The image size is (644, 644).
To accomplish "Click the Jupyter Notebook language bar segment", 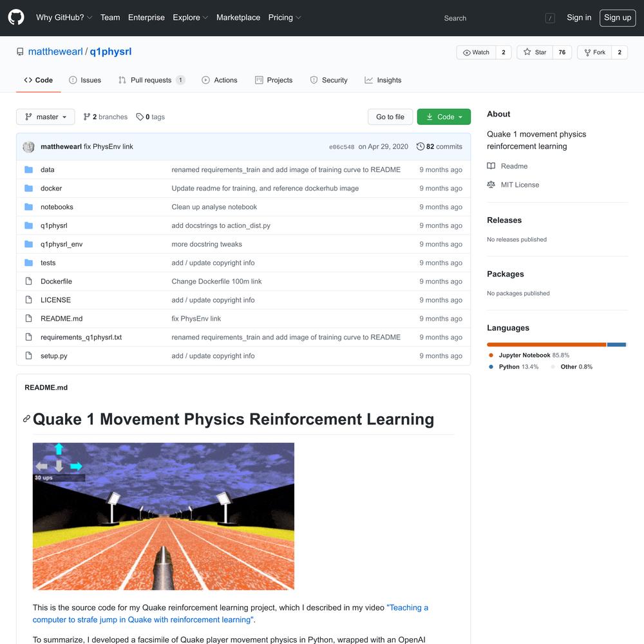I will 546,345.
